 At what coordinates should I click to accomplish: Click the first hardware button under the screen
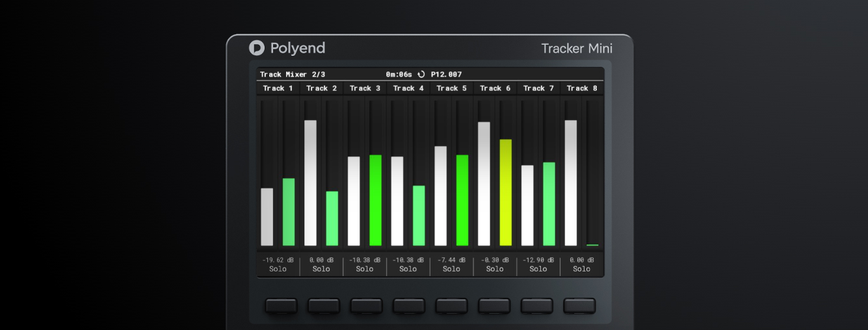pyautogui.click(x=281, y=305)
